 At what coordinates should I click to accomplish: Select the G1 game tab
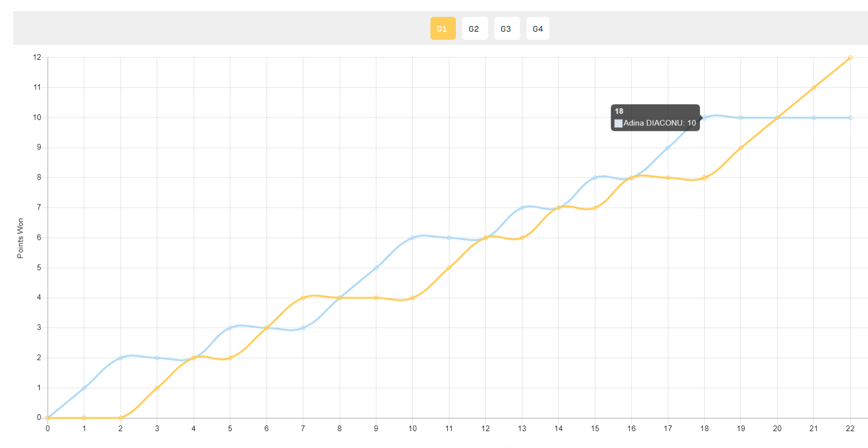[443, 29]
